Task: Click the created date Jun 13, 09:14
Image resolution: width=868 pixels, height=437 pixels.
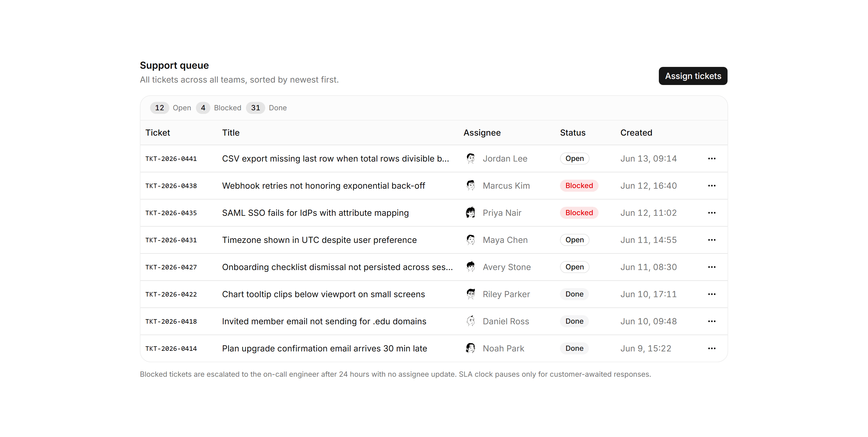Action: point(648,159)
